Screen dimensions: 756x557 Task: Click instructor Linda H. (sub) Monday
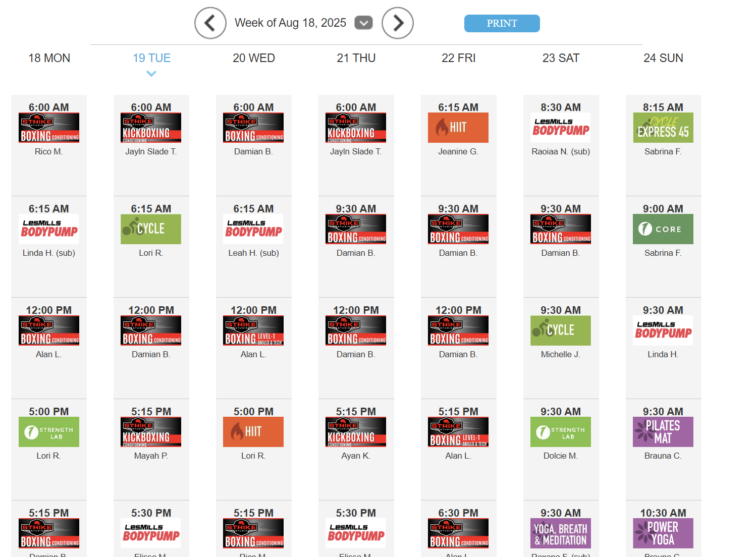pos(49,253)
